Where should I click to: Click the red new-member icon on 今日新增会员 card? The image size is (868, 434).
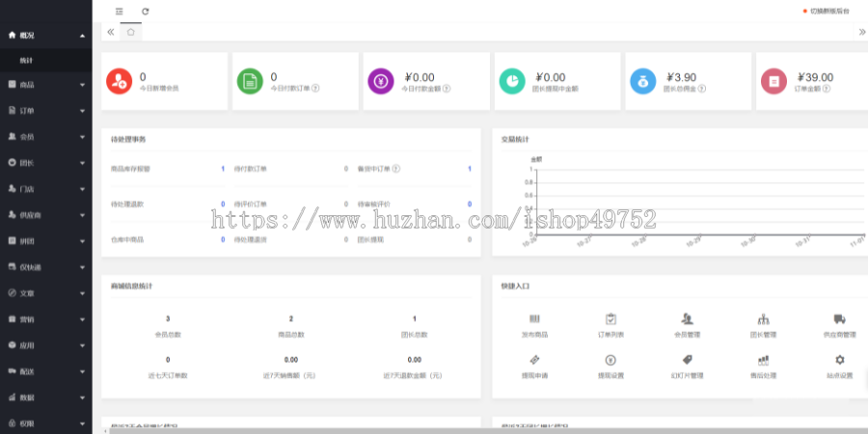pos(119,81)
